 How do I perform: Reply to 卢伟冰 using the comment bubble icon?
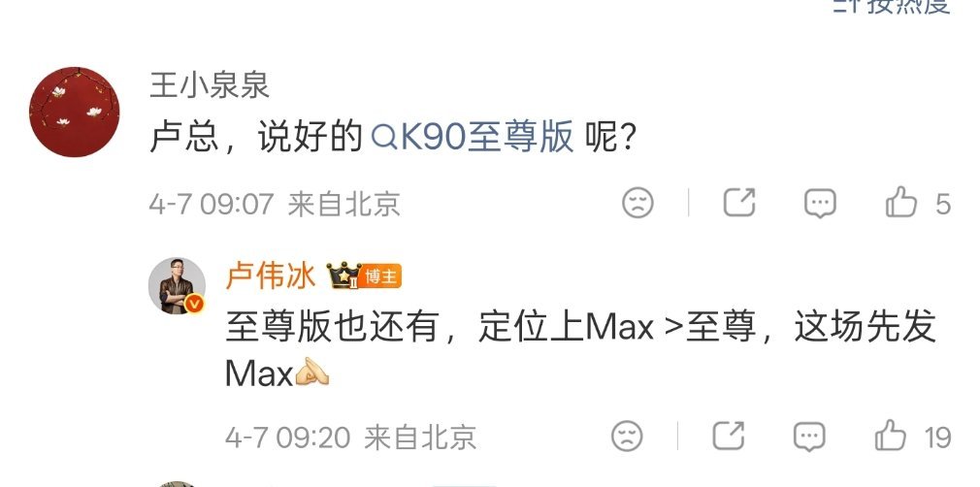pyautogui.click(x=809, y=437)
